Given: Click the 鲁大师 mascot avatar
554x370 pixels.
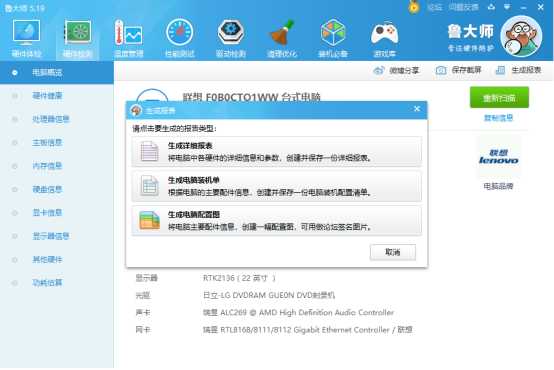Looking at the screenshot, I should [x=521, y=36].
